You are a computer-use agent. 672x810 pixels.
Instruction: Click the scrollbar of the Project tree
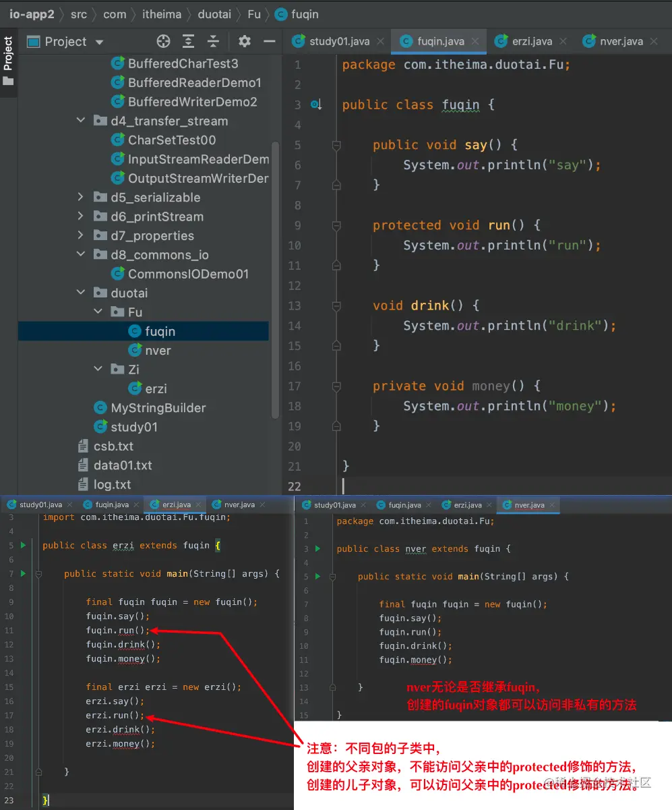click(274, 280)
